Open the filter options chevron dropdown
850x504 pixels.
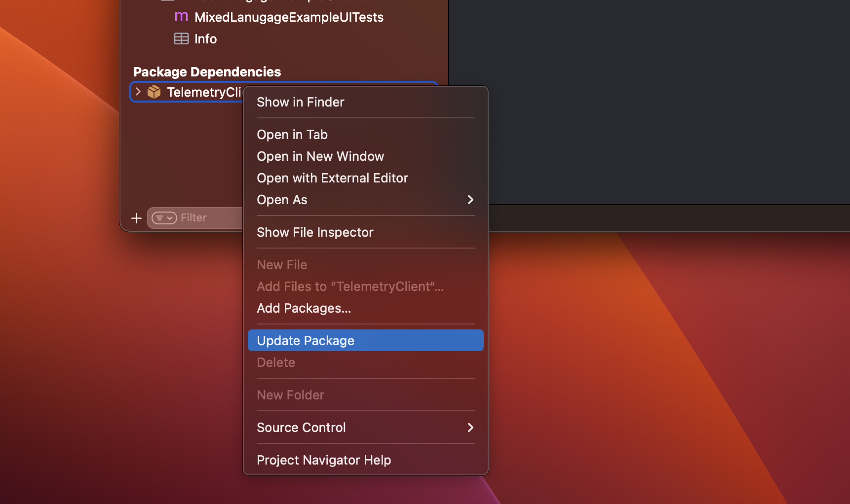169,217
